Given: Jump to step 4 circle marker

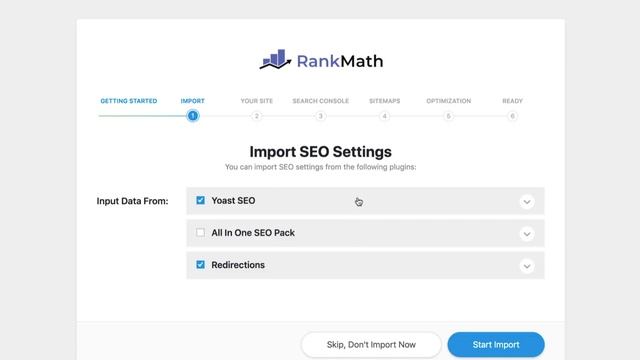Looking at the screenshot, I should pyautogui.click(x=384, y=116).
